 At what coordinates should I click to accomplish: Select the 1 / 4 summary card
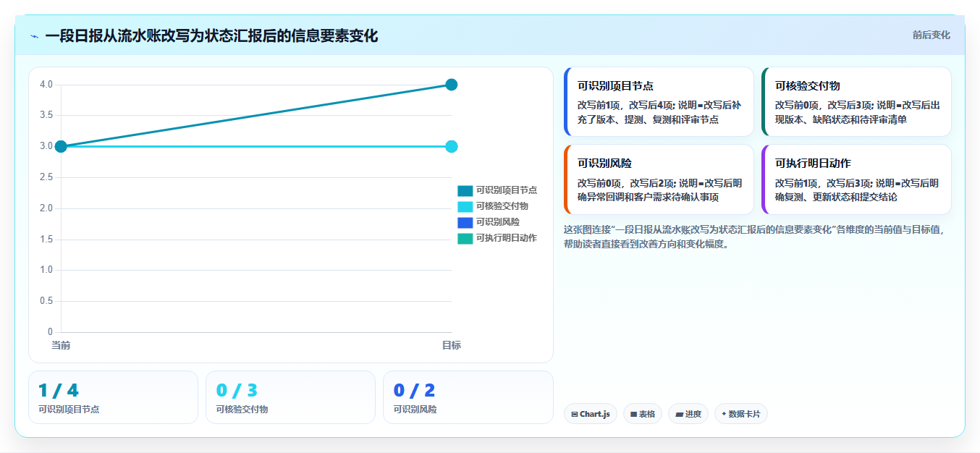pyautogui.click(x=113, y=397)
